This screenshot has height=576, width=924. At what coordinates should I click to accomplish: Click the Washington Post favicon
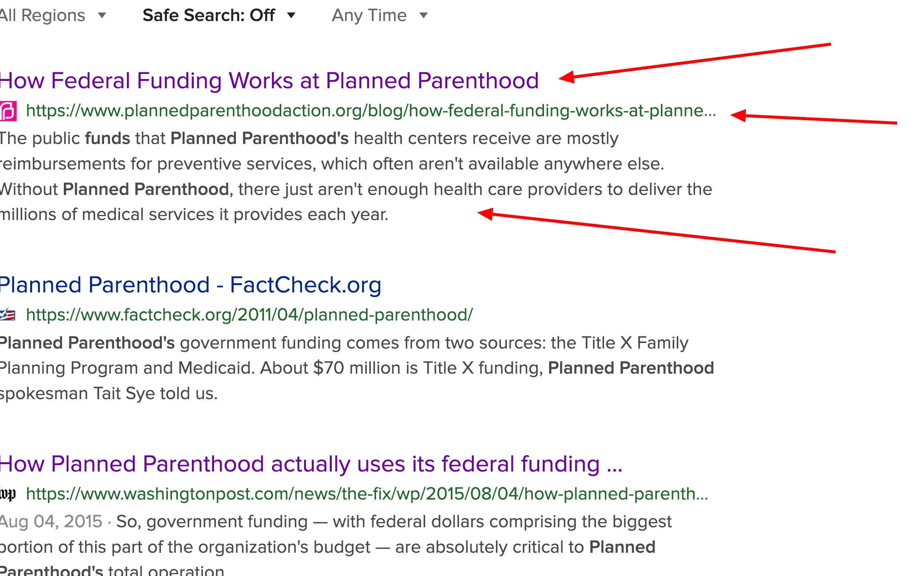8,494
